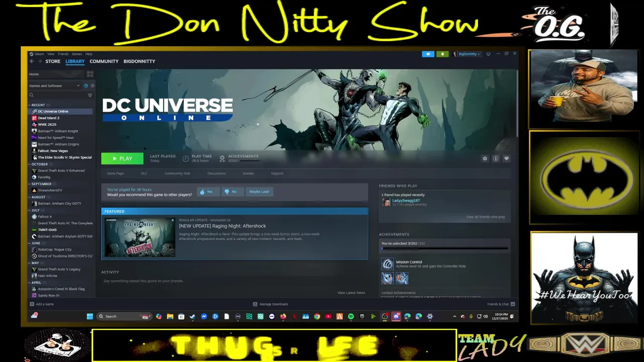Click the activity status text field

234,281
